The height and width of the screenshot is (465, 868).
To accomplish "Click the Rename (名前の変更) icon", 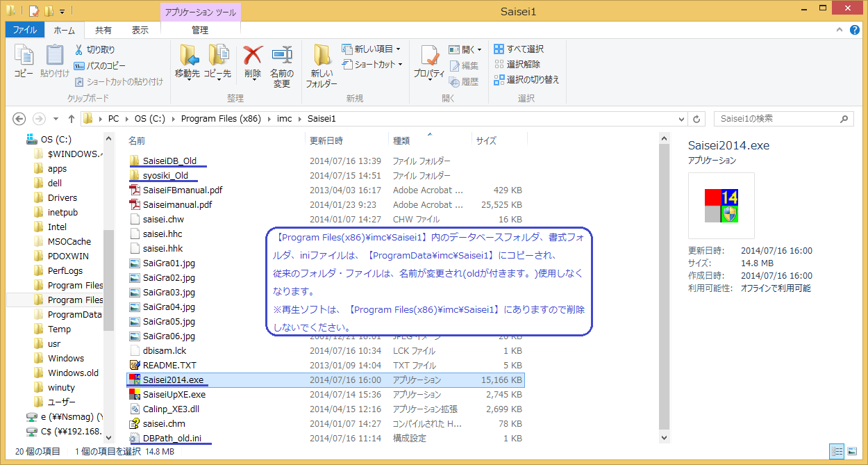I will [281, 60].
